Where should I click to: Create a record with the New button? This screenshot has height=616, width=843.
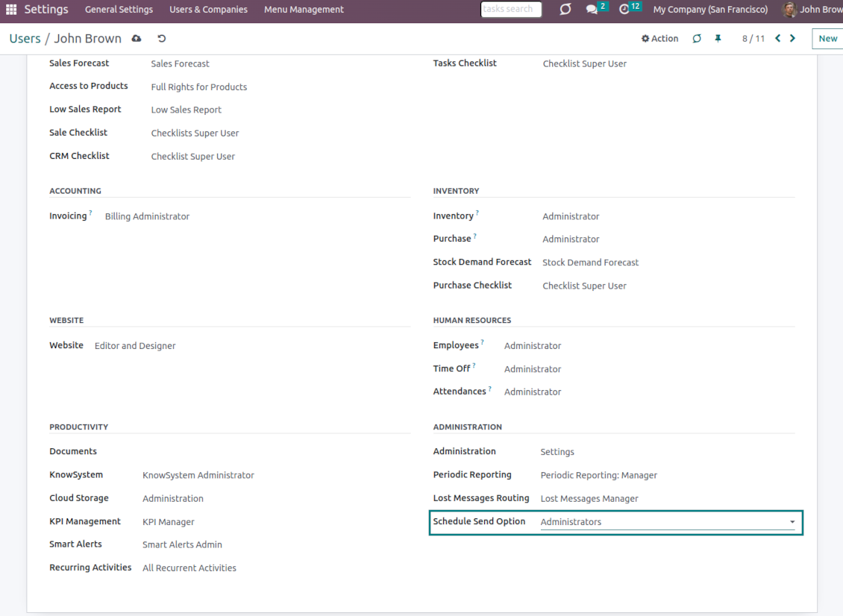pyautogui.click(x=827, y=38)
